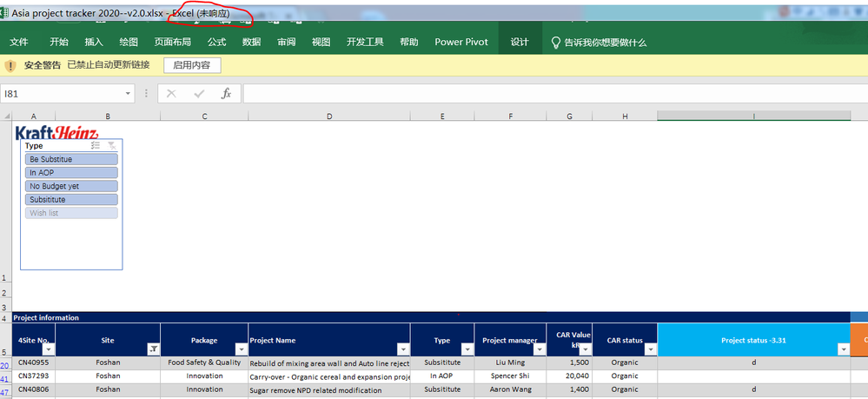Screen dimensions: 868x399
Task: Open the filtered Site column dropdown
Action: pos(153,349)
